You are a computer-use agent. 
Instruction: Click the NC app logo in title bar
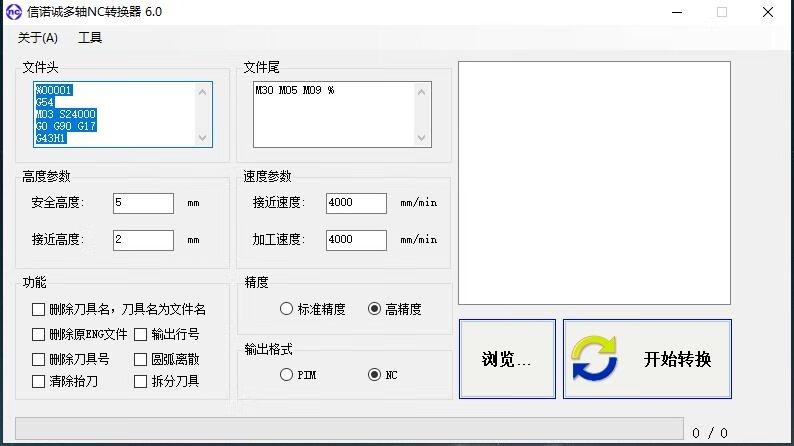[x=14, y=12]
